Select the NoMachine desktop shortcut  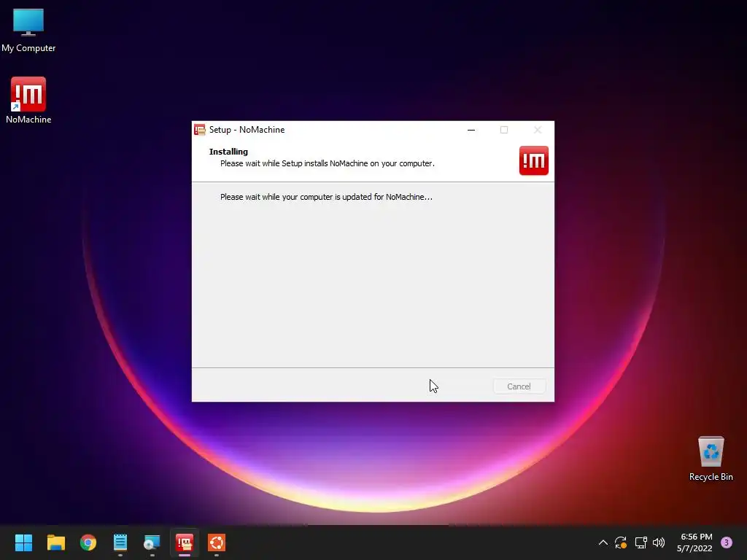point(28,101)
